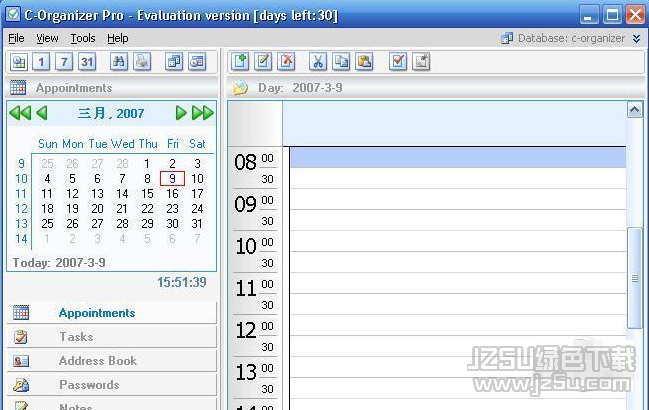Select March 9 in the calendar

[x=172, y=179]
